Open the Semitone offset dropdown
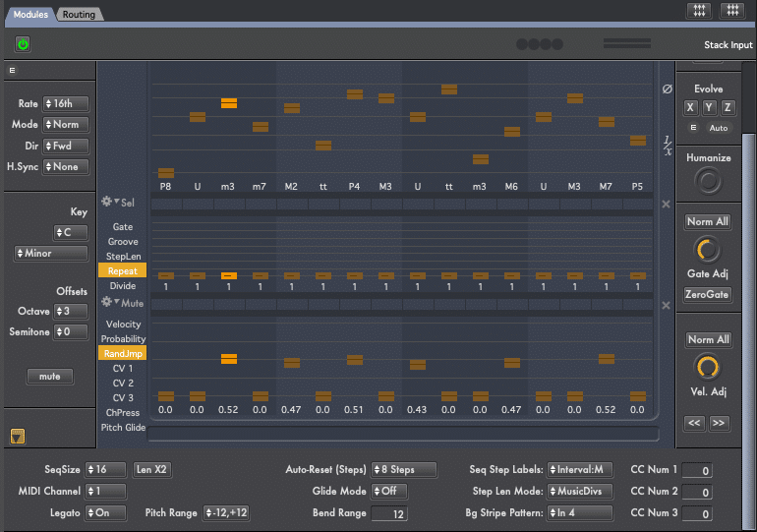The height and width of the screenshot is (532, 757). pos(71,332)
